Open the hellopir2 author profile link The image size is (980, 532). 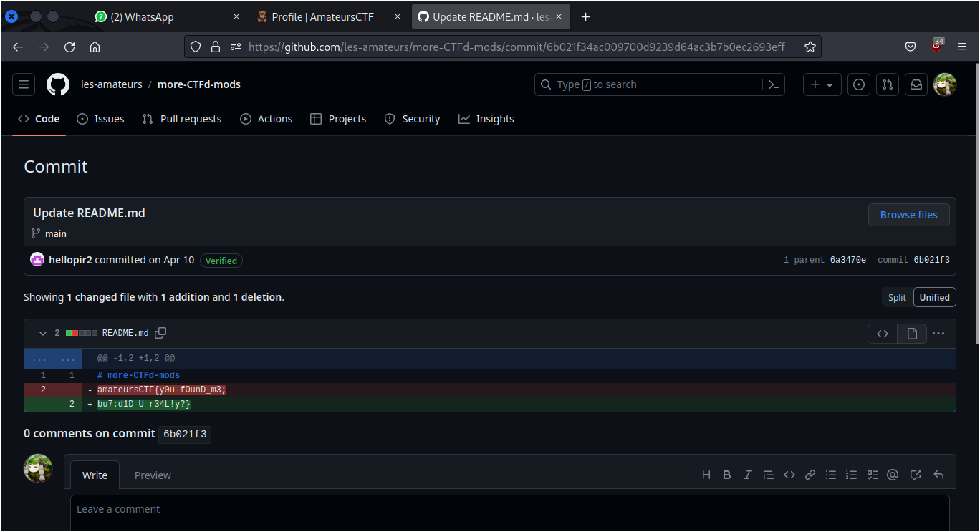click(x=71, y=260)
